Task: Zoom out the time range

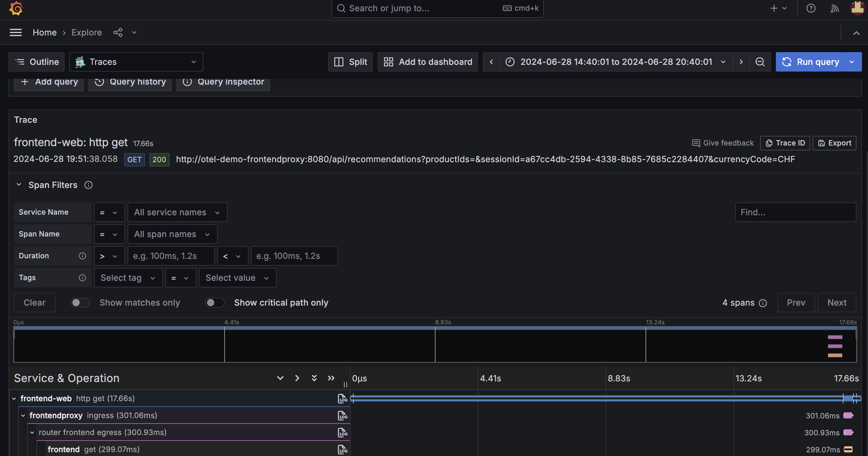Action: [x=760, y=62]
